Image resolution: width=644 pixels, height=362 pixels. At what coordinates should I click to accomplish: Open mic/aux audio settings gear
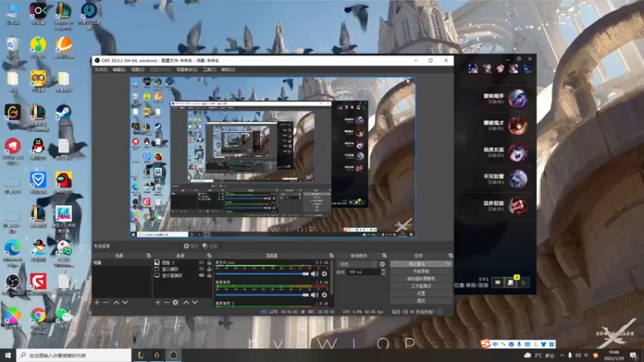pyautogui.click(x=324, y=274)
